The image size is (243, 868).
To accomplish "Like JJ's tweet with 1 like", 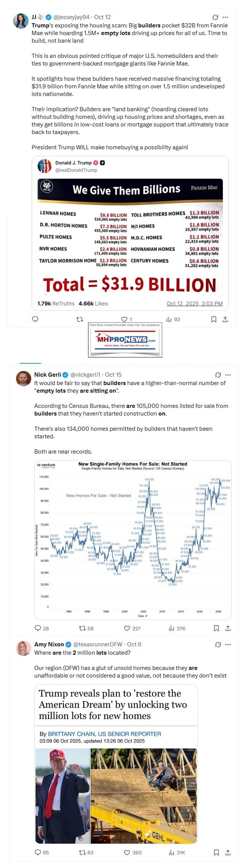I will point(124,319).
